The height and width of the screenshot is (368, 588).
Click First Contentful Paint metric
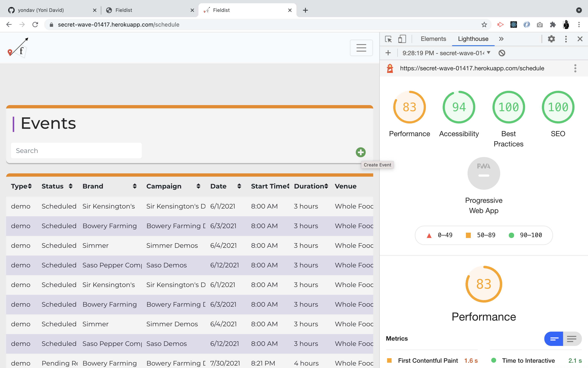pyautogui.click(x=432, y=360)
